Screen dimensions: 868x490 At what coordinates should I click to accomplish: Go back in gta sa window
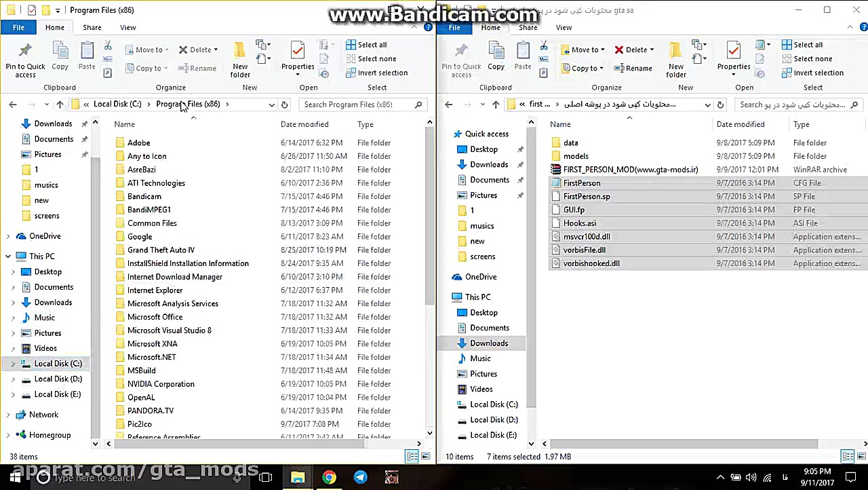coord(449,105)
